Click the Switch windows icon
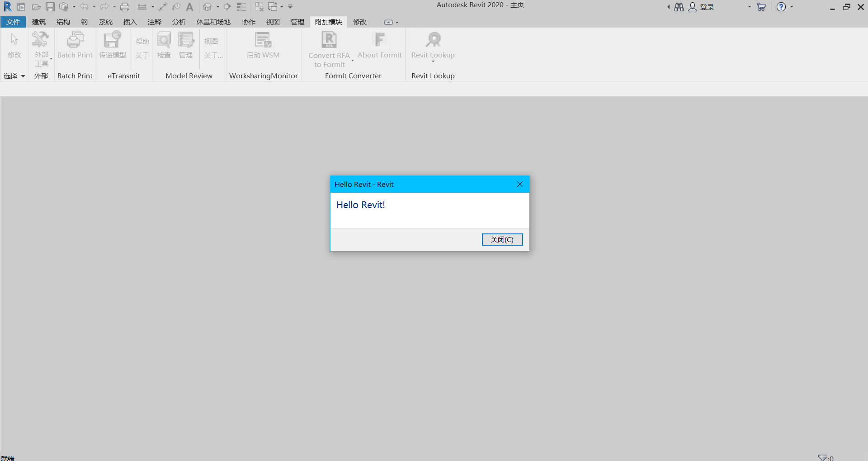The height and width of the screenshot is (461, 868). (x=273, y=7)
